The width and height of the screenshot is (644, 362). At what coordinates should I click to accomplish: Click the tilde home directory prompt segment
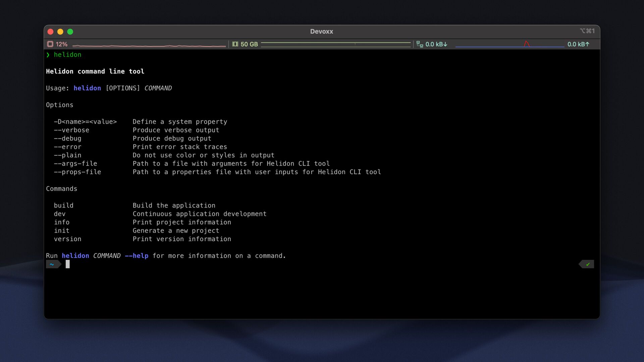click(x=52, y=264)
